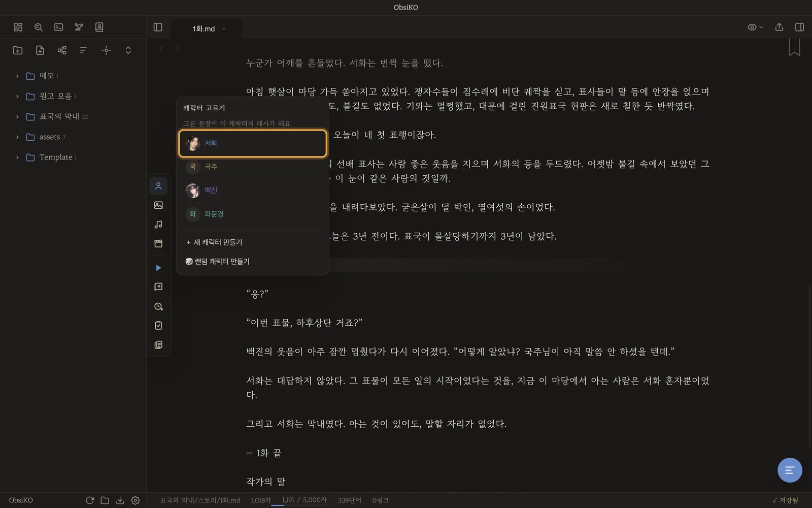
Task: Open the dashboard grid icon in the left sidebar
Action: pyautogui.click(x=18, y=27)
